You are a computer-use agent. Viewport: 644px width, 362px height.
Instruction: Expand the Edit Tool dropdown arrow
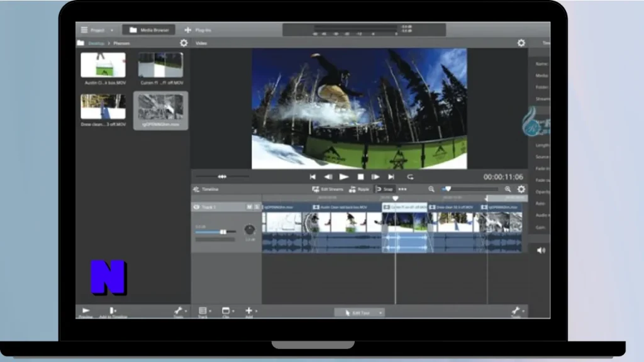[x=380, y=313]
